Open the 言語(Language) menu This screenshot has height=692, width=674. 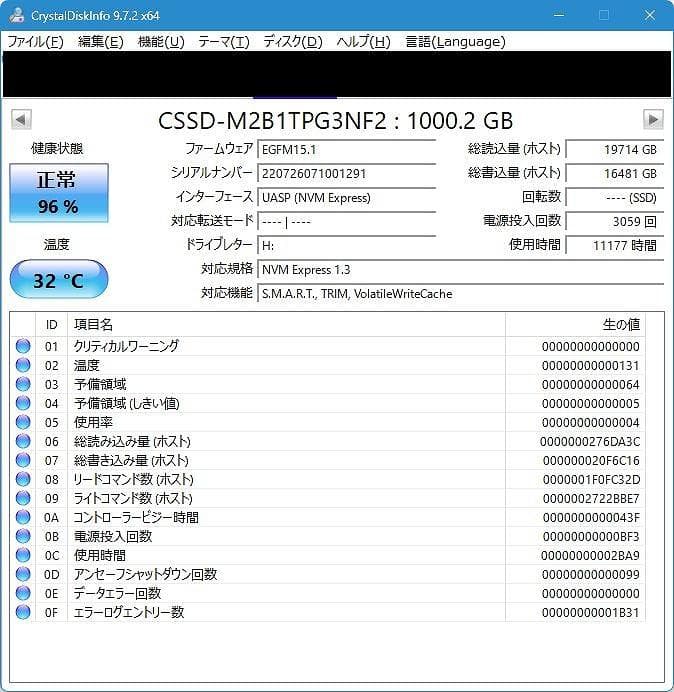click(x=456, y=41)
